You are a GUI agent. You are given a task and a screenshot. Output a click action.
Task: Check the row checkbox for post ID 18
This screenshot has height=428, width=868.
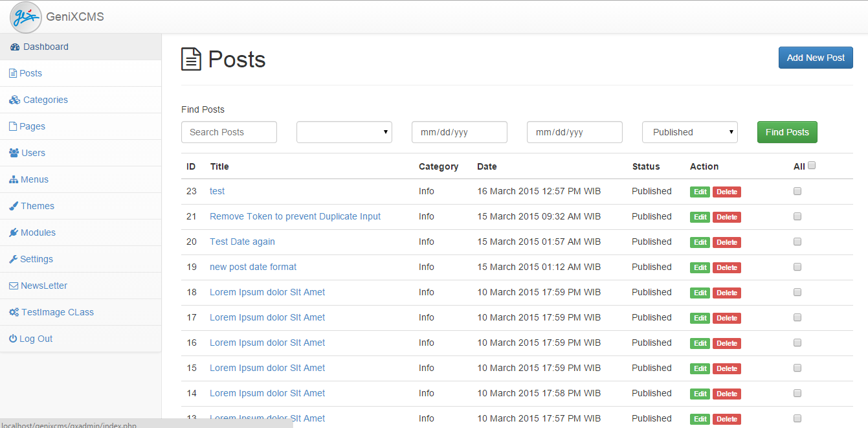click(797, 291)
